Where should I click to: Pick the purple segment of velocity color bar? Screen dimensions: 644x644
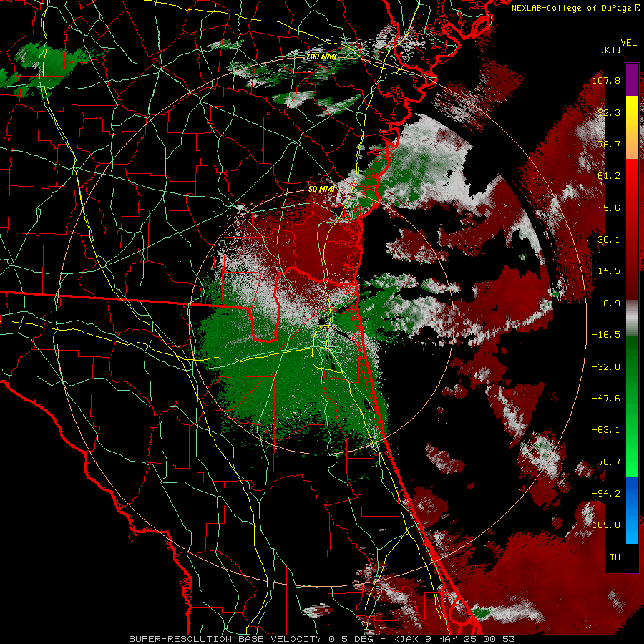(x=632, y=79)
